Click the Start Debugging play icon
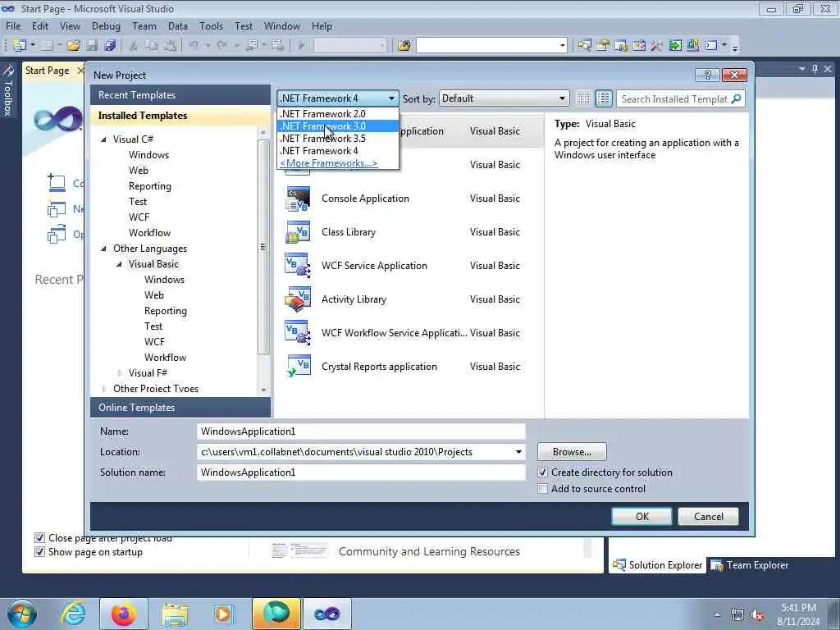The height and width of the screenshot is (630, 840). coord(302,46)
